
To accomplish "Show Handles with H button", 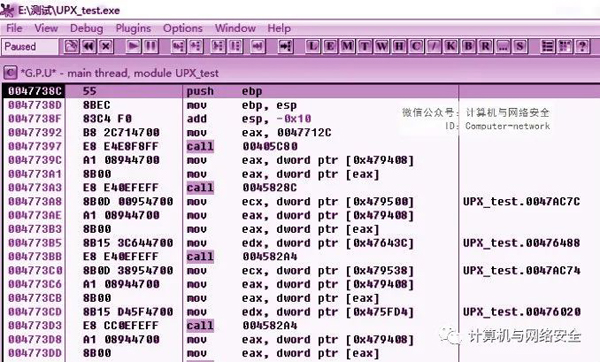I will click(399, 47).
